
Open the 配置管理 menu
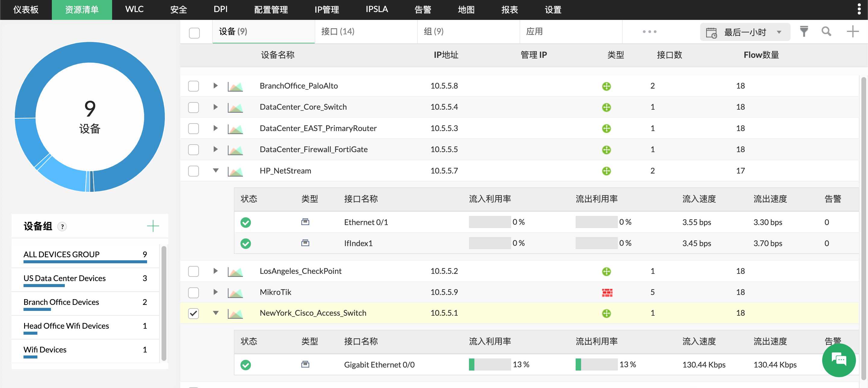click(x=271, y=10)
